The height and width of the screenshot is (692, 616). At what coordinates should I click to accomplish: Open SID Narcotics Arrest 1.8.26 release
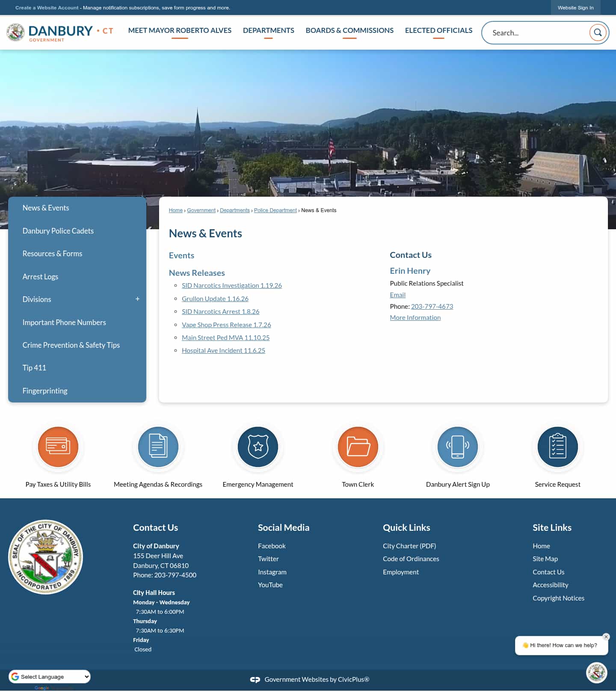point(221,312)
